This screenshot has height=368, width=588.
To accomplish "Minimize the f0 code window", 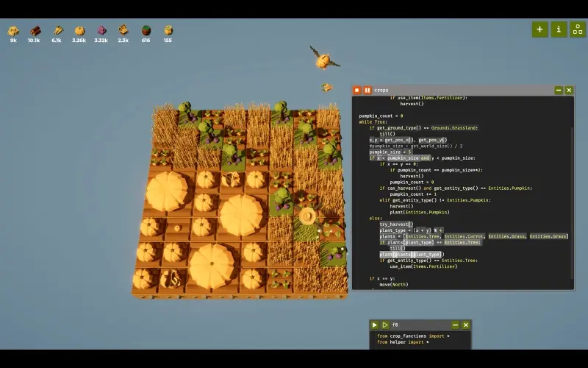I will (x=455, y=325).
